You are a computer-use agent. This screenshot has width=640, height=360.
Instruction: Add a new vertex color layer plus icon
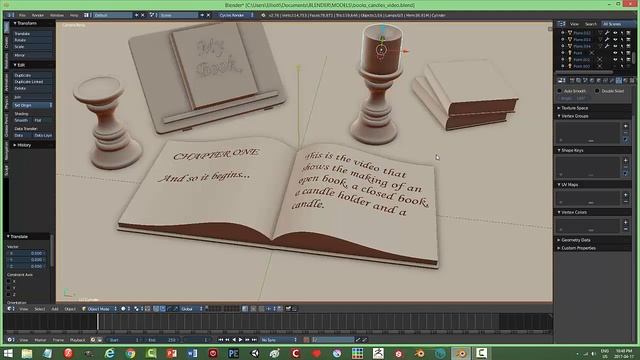(625, 222)
